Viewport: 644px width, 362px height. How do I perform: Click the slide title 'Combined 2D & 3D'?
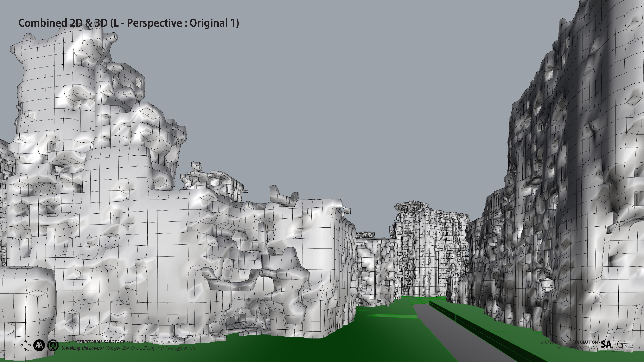pyautogui.click(x=63, y=23)
